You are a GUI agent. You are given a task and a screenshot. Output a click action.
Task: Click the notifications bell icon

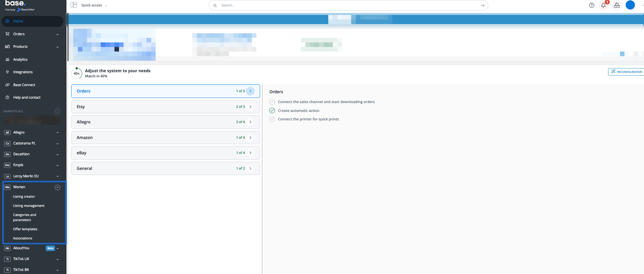click(603, 5)
